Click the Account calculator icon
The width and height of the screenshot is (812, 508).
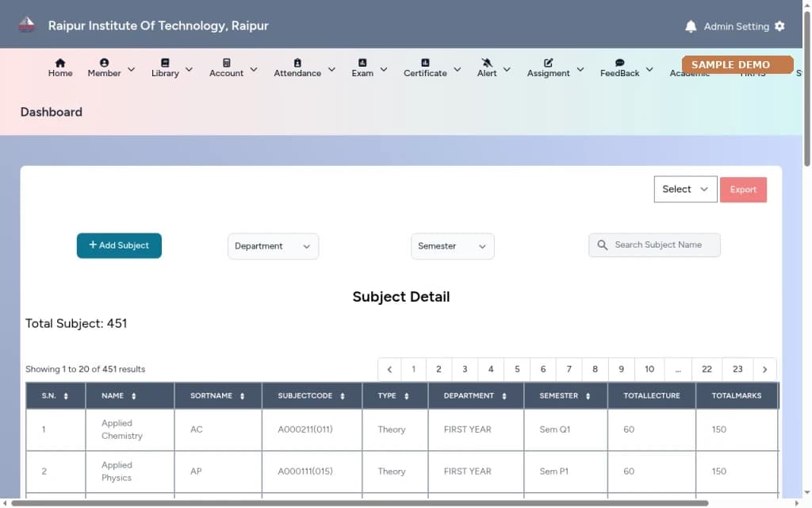[x=226, y=63]
